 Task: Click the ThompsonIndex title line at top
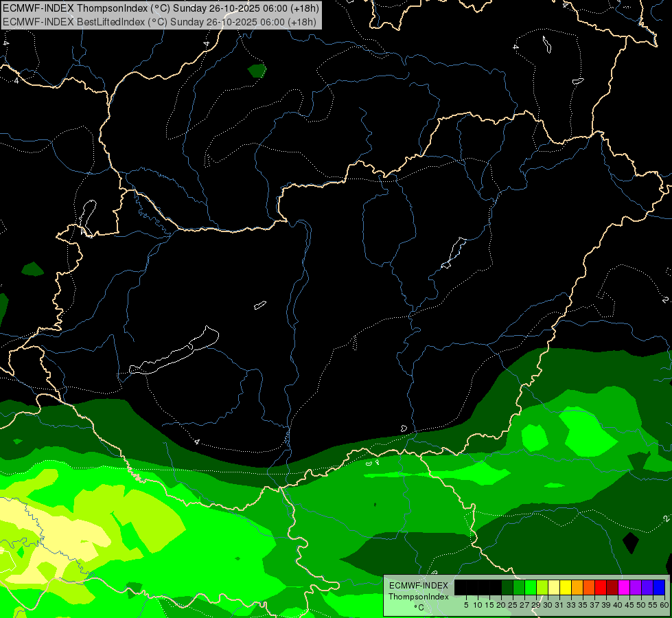pyautogui.click(x=161, y=8)
